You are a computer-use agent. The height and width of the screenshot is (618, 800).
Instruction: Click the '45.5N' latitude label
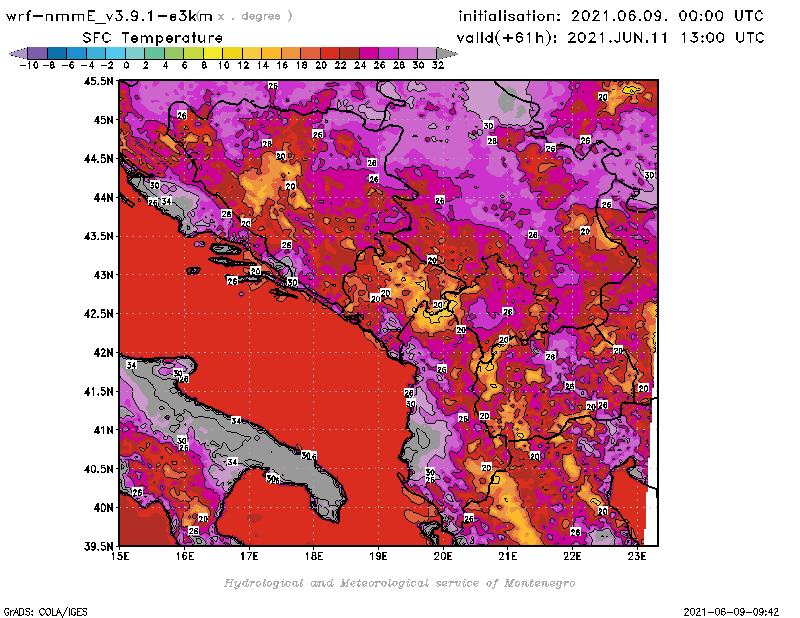[x=99, y=81]
